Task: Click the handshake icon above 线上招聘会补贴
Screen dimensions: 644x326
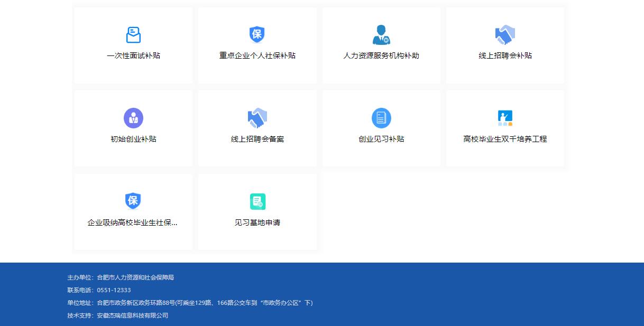Action: (x=505, y=35)
